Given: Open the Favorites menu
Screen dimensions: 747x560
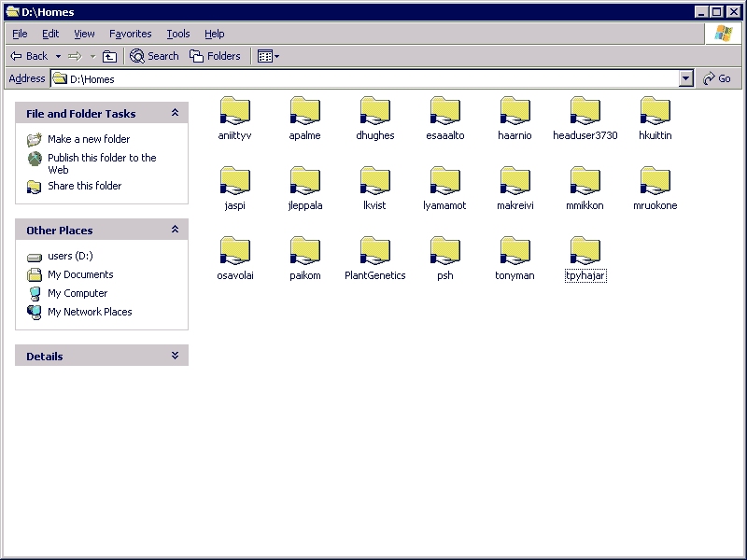Looking at the screenshot, I should pos(130,34).
